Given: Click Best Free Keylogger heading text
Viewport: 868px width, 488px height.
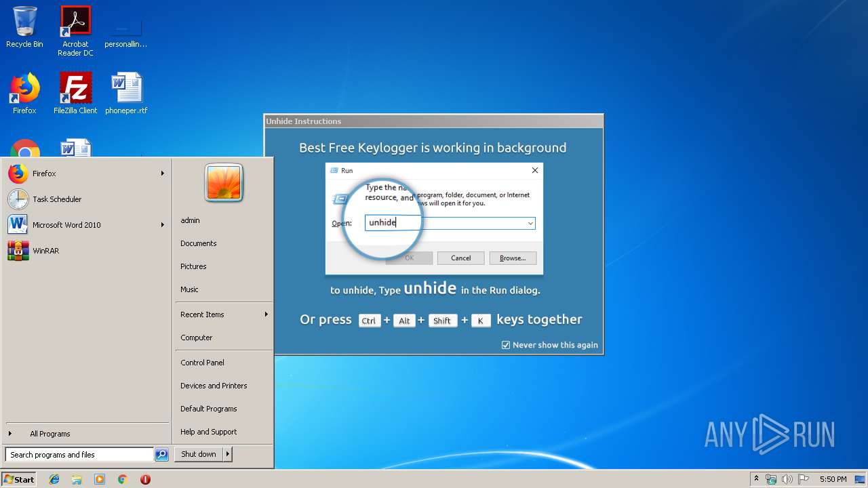Looking at the screenshot, I should click(x=433, y=148).
